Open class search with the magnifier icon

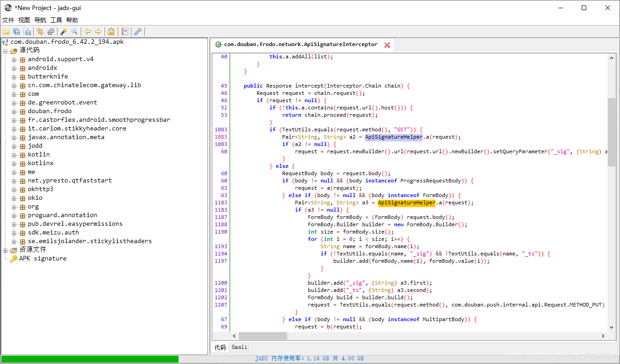74,31
